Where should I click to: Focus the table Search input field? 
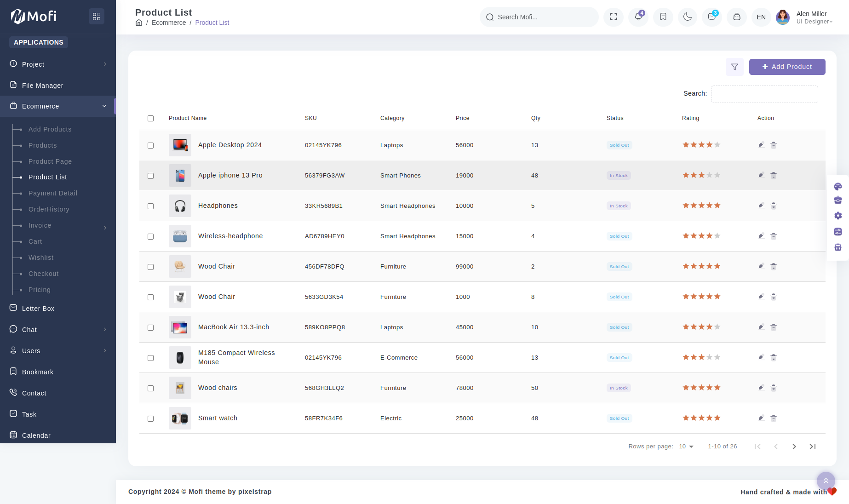[764, 94]
